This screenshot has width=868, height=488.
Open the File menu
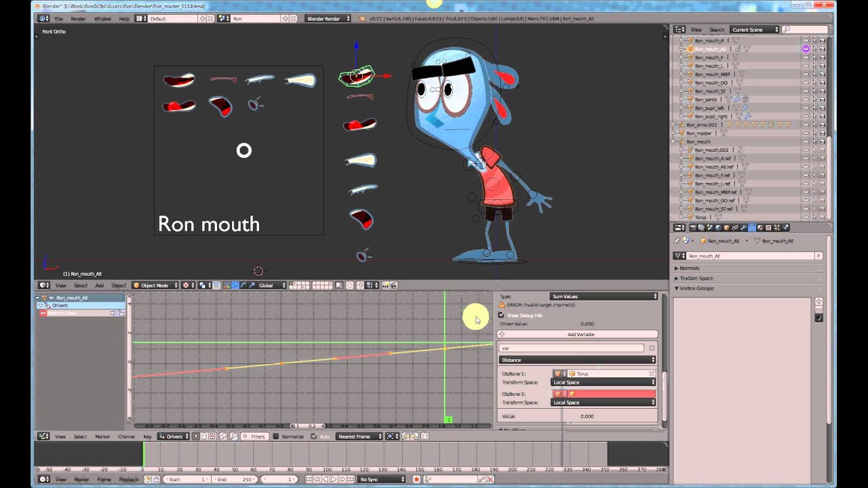click(x=59, y=18)
